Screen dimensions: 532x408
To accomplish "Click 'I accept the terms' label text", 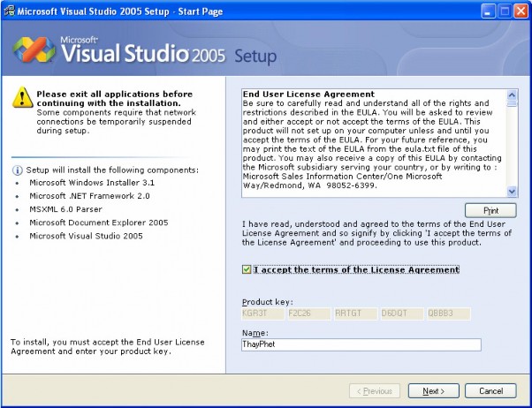I will (x=357, y=269).
